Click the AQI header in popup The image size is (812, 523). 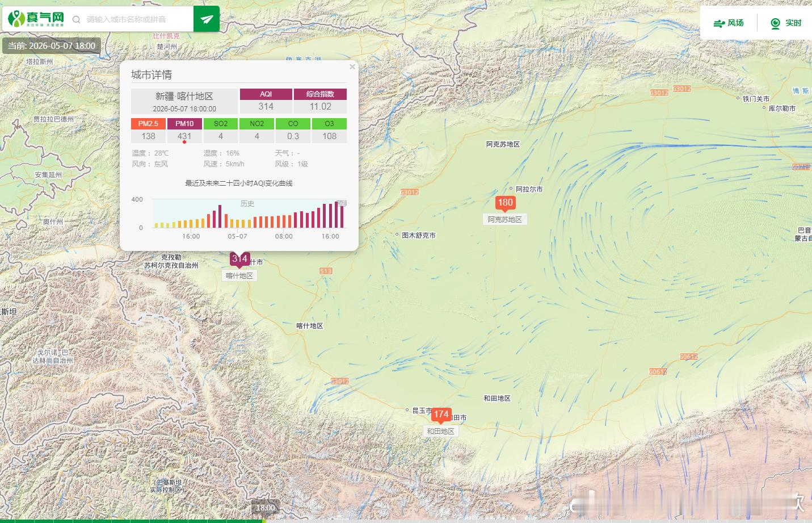pos(266,94)
